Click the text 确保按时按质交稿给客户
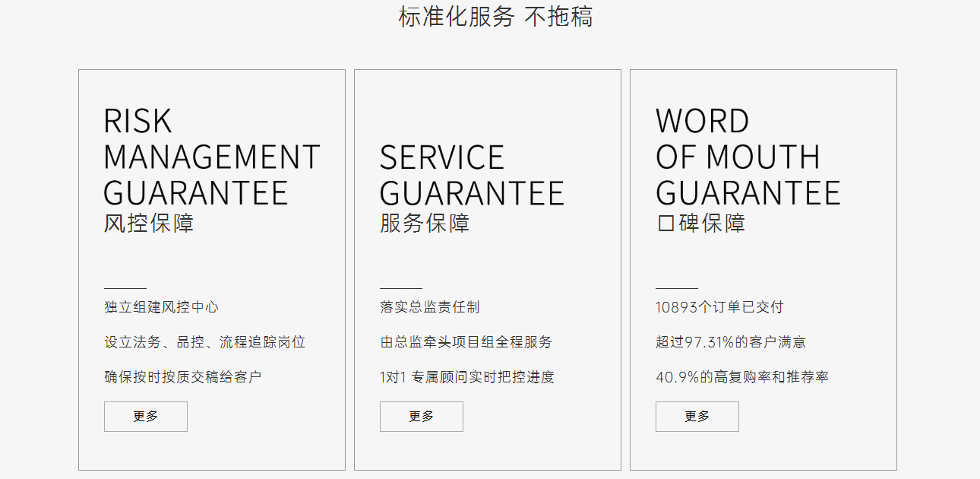This screenshot has width=980, height=479. [183, 377]
